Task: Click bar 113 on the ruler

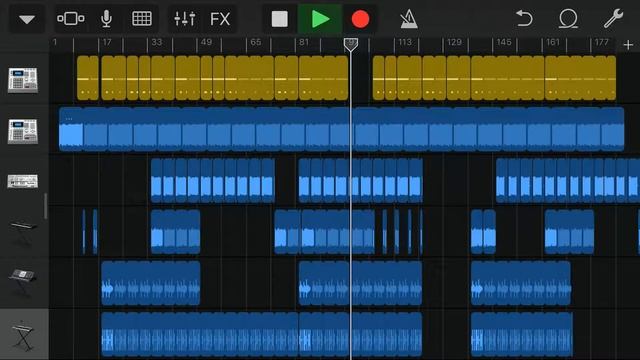Action: click(405, 42)
